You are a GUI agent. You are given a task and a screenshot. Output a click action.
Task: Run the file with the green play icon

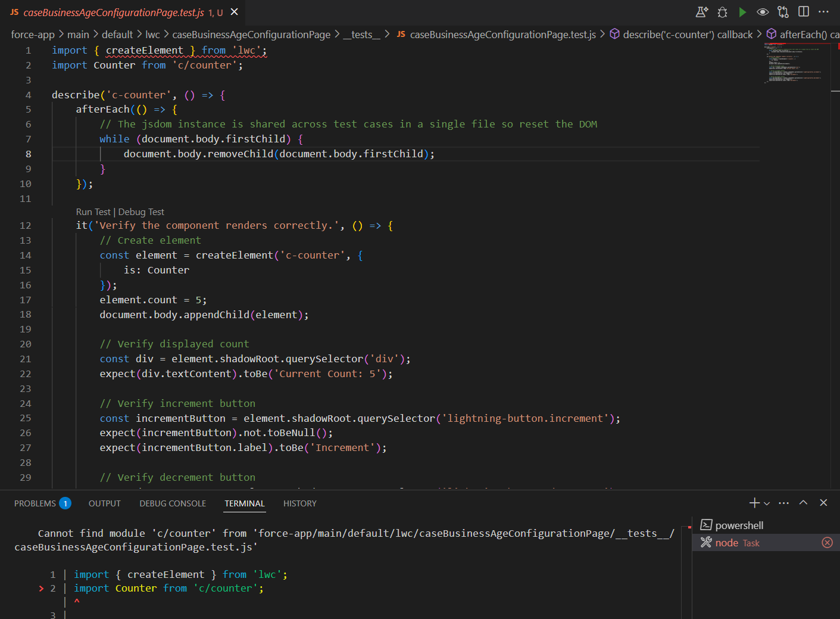point(742,12)
